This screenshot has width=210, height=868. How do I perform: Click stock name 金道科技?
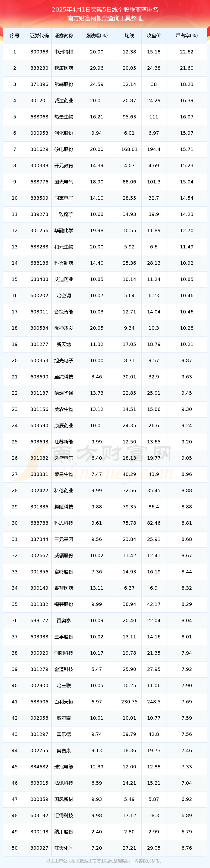click(64, 670)
